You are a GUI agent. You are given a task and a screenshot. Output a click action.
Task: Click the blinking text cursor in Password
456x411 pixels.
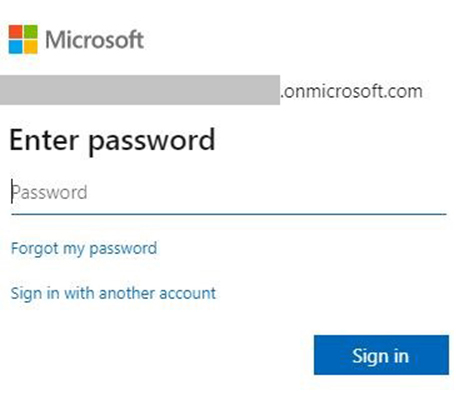pyautogui.click(x=12, y=192)
